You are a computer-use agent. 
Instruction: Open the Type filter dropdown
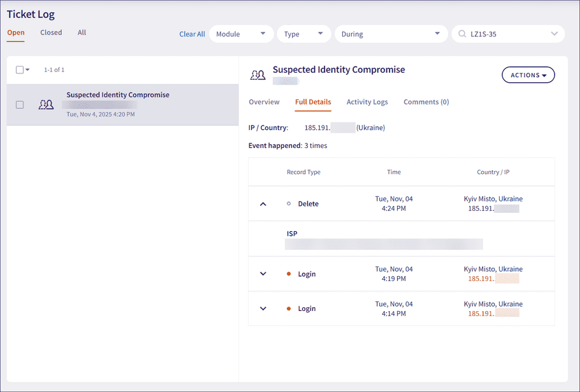coord(303,34)
